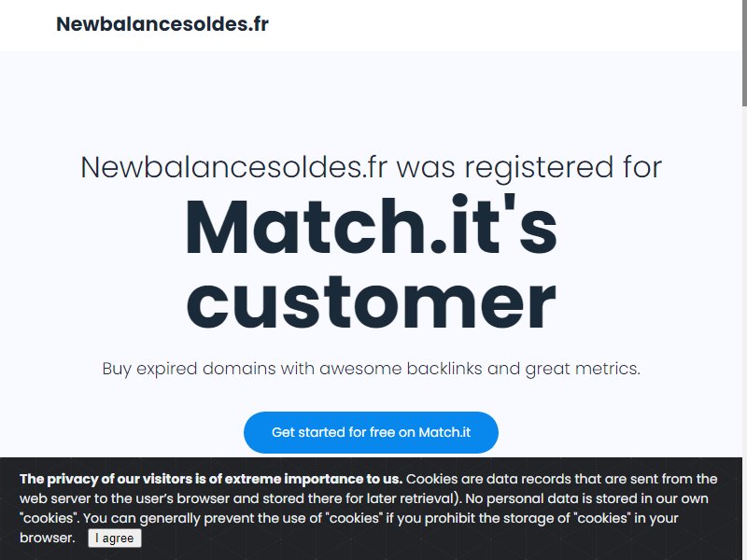
Task: Click the 'Buy expired domains' subtitle text
Action: [x=371, y=369]
